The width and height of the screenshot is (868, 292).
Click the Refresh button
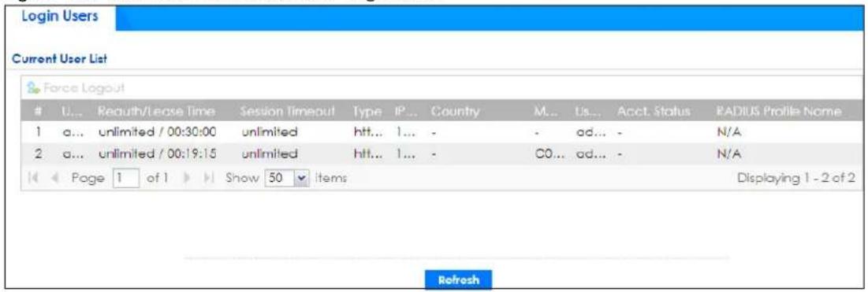point(458,280)
